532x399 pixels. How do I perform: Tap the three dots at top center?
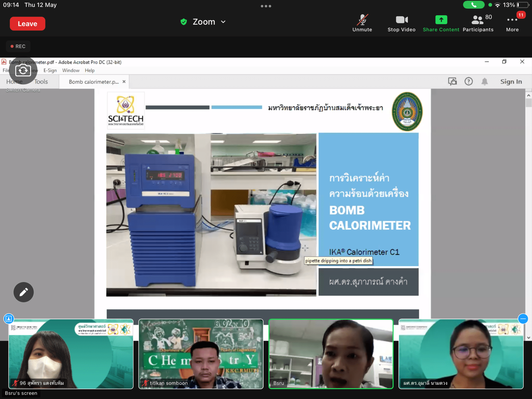[x=266, y=6]
